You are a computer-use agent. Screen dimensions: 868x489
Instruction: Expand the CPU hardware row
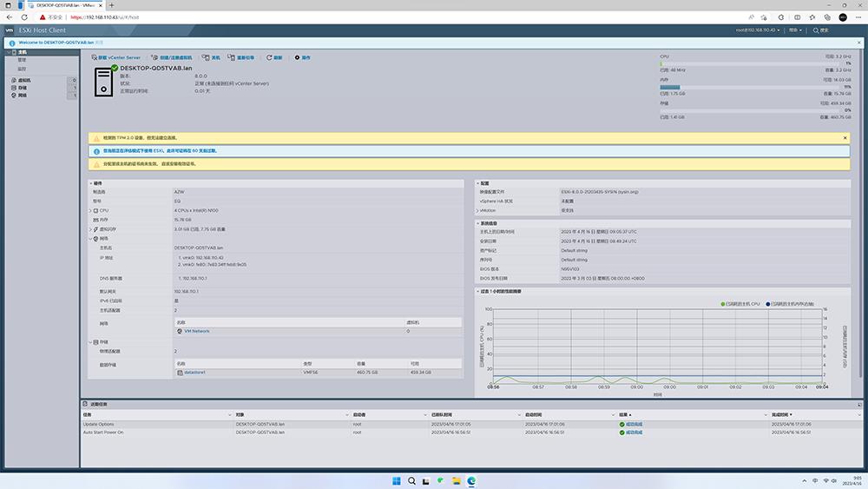pos(90,210)
